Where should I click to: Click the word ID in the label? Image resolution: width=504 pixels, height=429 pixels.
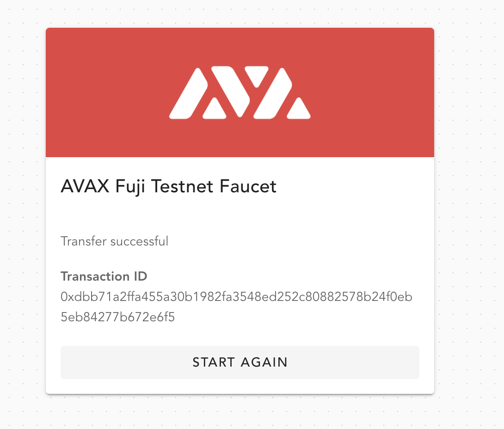[x=138, y=276]
